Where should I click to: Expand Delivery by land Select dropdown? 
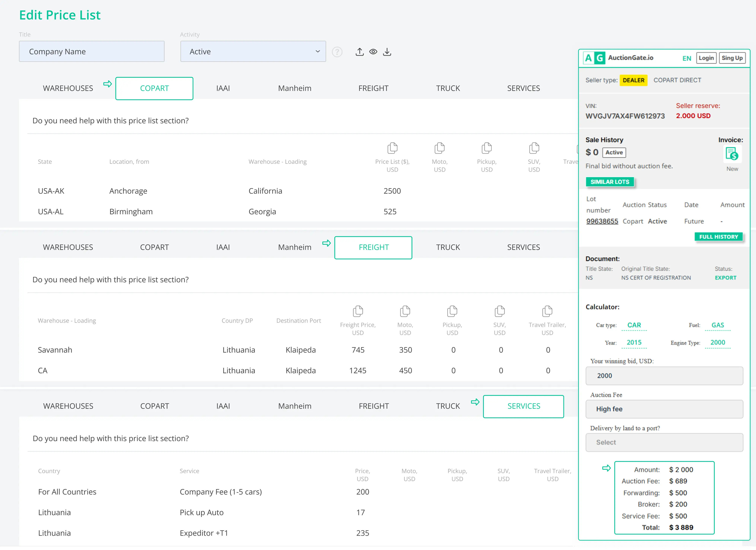(664, 442)
